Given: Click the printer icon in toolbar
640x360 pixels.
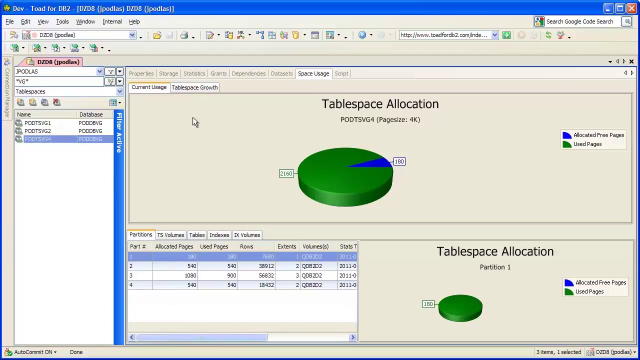Looking at the screenshot, I should coord(184,36).
